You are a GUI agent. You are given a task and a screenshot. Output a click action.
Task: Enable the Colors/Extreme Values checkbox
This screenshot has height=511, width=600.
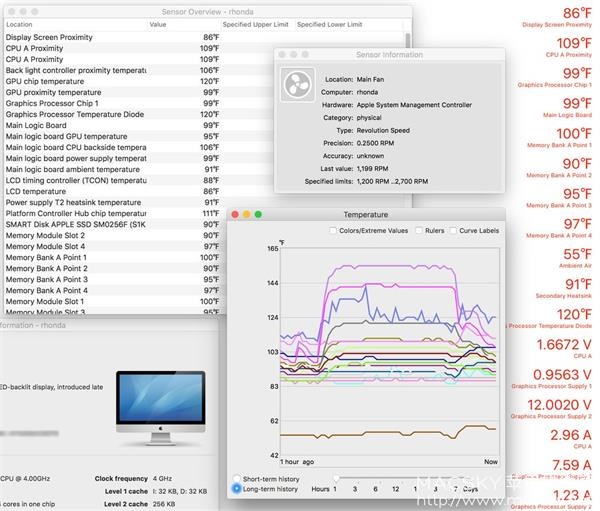tap(333, 230)
